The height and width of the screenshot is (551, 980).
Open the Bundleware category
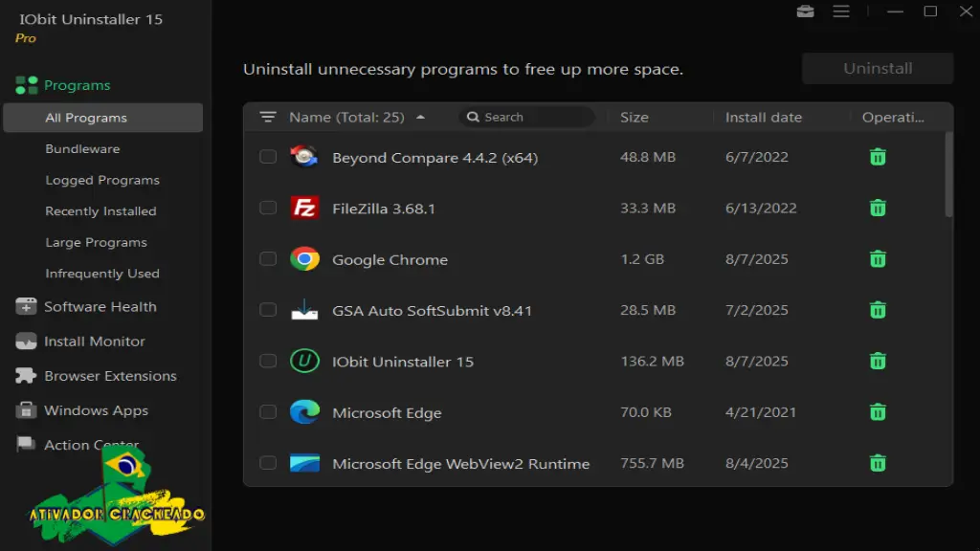click(x=82, y=148)
